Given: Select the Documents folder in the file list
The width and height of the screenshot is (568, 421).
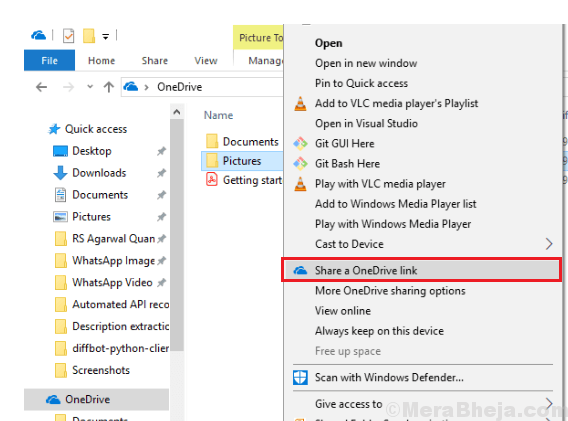Looking at the screenshot, I should (242, 142).
